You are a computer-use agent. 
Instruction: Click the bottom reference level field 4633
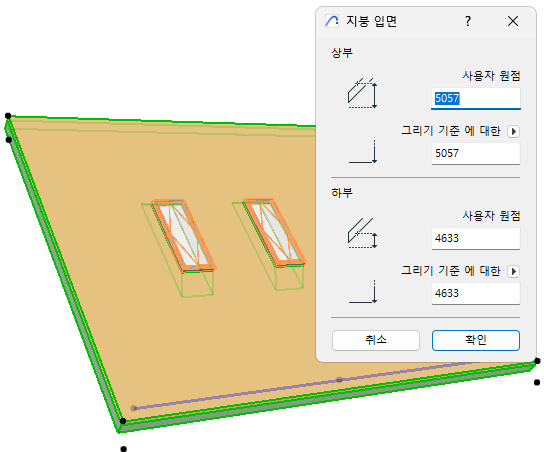click(x=476, y=293)
